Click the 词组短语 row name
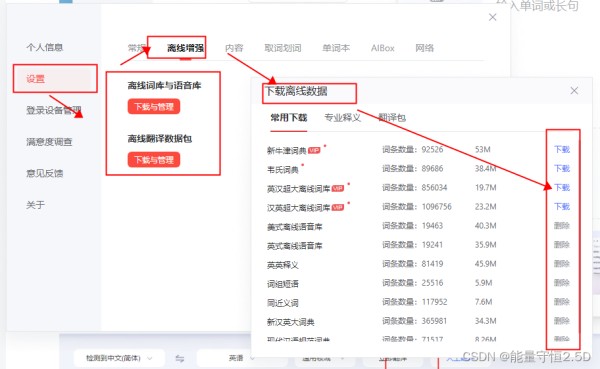This screenshot has height=369, width=600. 282,284
